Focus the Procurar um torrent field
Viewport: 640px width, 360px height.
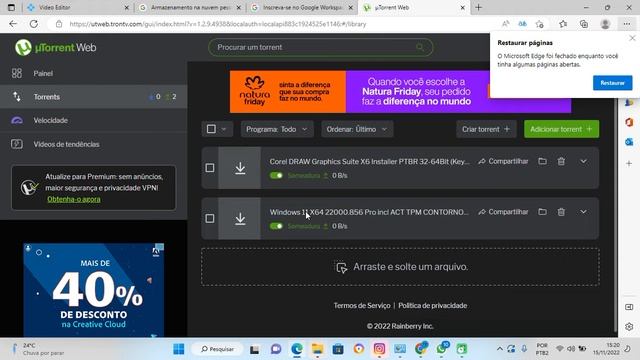(320, 47)
